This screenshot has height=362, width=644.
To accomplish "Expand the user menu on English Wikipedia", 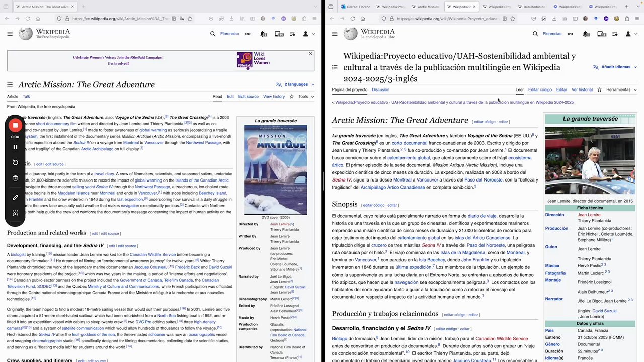I will (x=308, y=34).
